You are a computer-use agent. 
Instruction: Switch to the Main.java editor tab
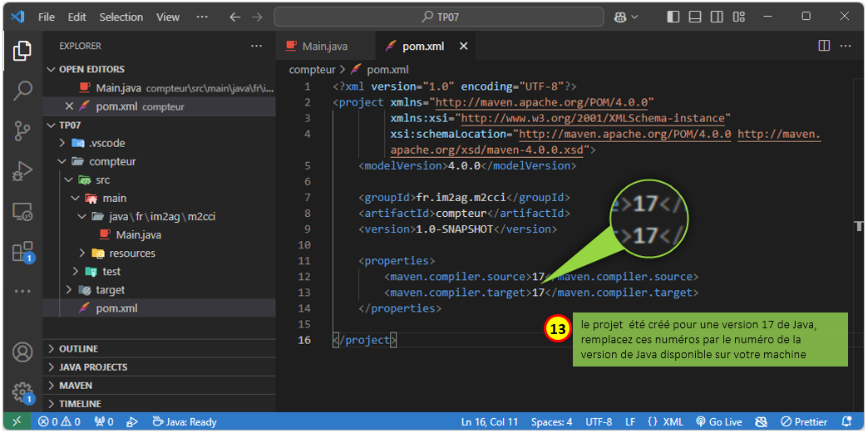[324, 47]
